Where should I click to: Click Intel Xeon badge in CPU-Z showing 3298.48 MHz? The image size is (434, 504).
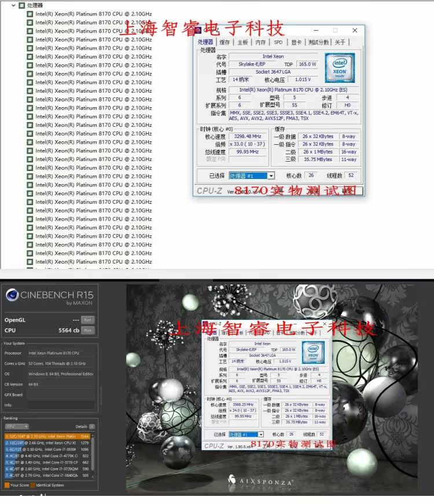point(340,68)
